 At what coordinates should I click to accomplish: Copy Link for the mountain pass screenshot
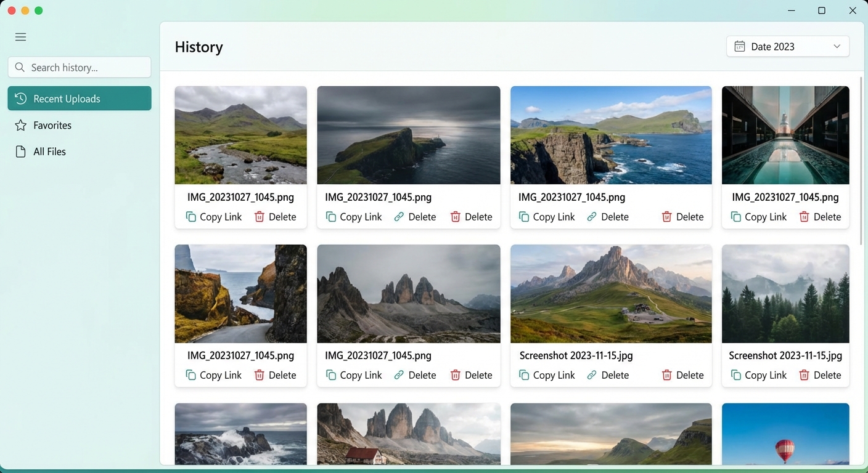click(x=546, y=374)
